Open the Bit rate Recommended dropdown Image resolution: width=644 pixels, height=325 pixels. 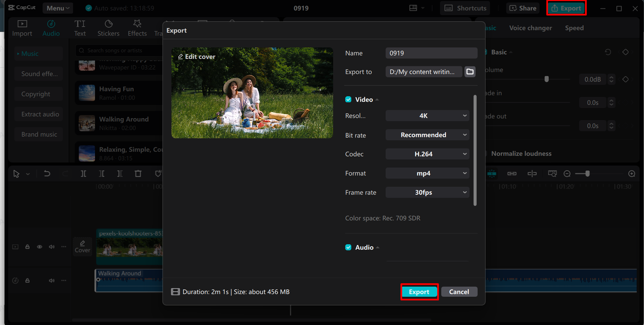[x=427, y=135]
